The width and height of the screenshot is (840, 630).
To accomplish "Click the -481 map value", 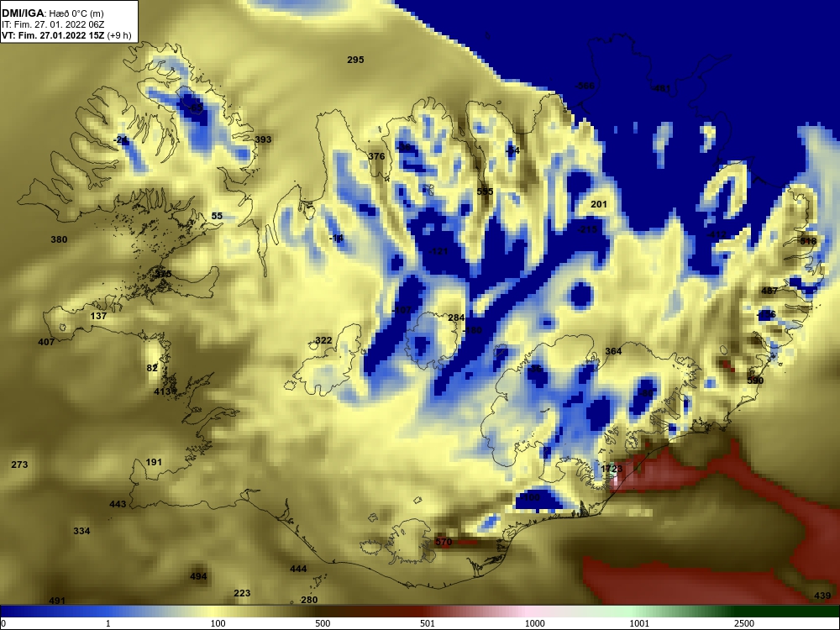I will point(661,88).
